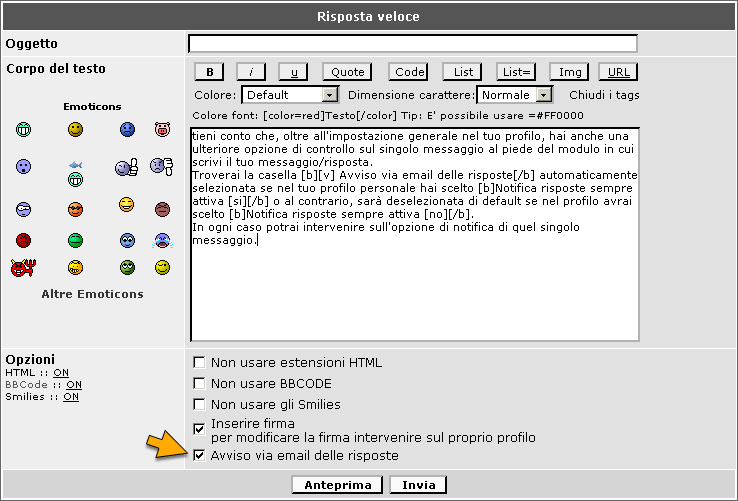Screen dimensions: 738x501
Task: Click the 'Corpo del testo' label
Action: (x=56, y=69)
